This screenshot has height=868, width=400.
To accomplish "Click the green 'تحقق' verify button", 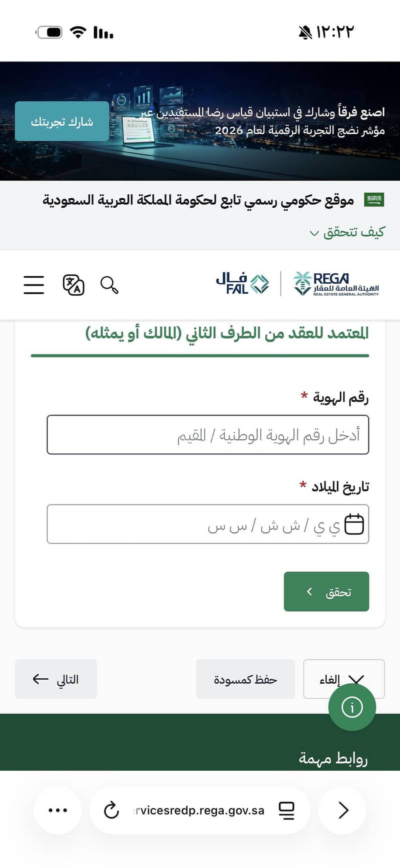I will pyautogui.click(x=326, y=591).
